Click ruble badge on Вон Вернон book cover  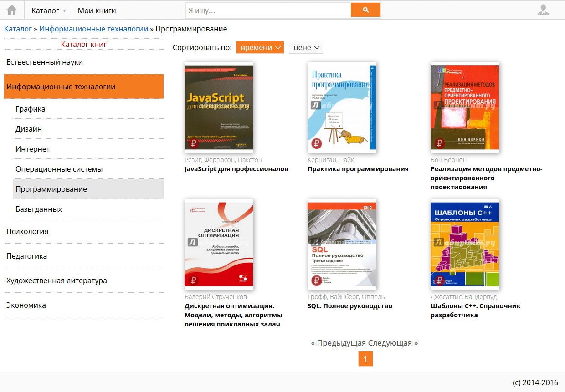[x=440, y=143]
